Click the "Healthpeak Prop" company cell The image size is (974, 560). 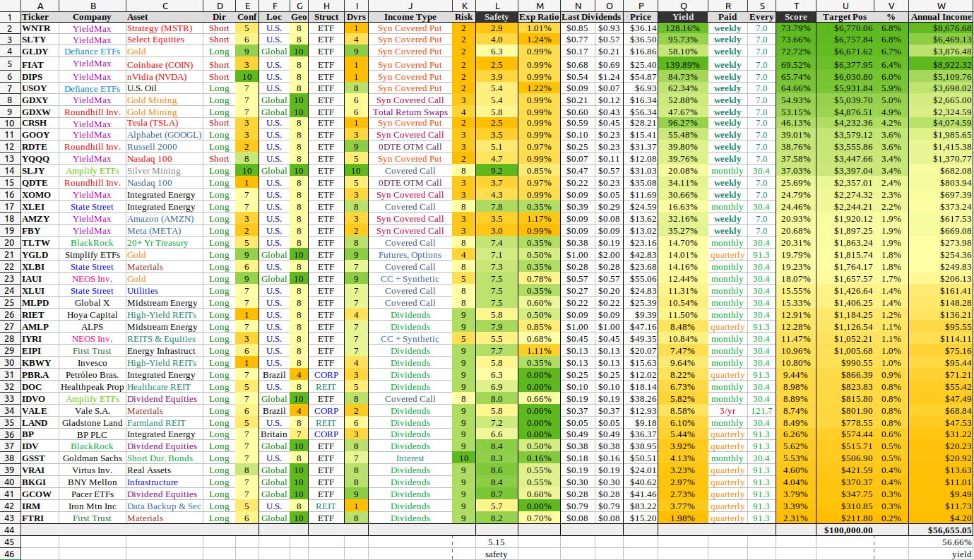tap(93, 387)
